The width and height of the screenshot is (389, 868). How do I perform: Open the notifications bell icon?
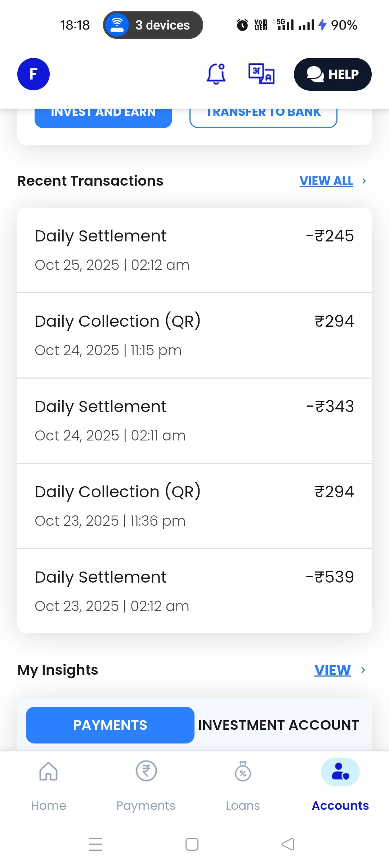tap(216, 74)
